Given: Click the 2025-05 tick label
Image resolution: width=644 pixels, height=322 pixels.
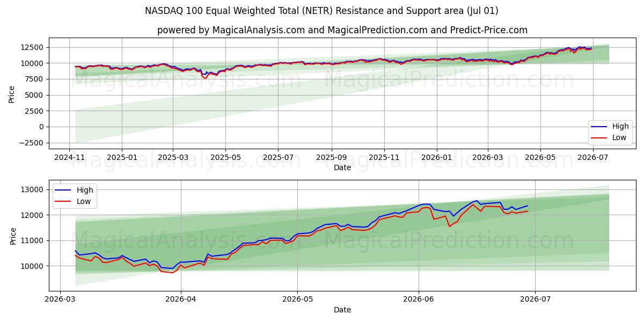Looking at the screenshot, I should coord(225,157).
